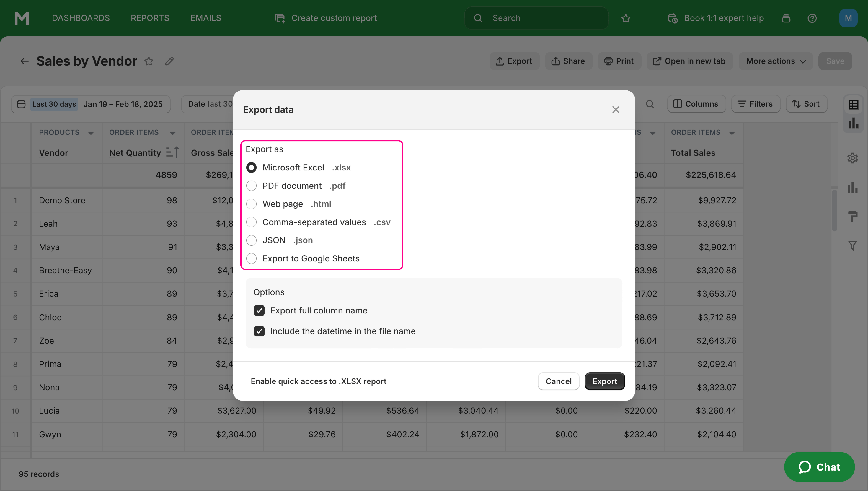Open the table settings gear icon
The height and width of the screenshot is (491, 868).
[853, 158]
